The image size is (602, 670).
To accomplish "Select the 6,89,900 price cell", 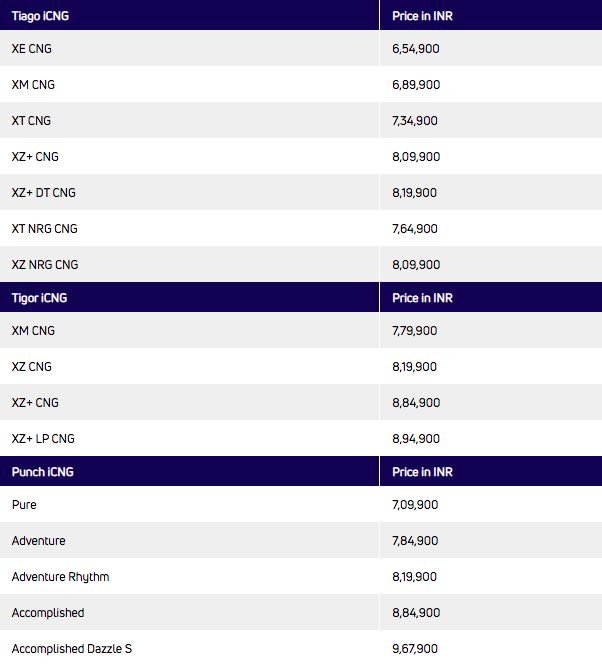I will pos(415,85).
